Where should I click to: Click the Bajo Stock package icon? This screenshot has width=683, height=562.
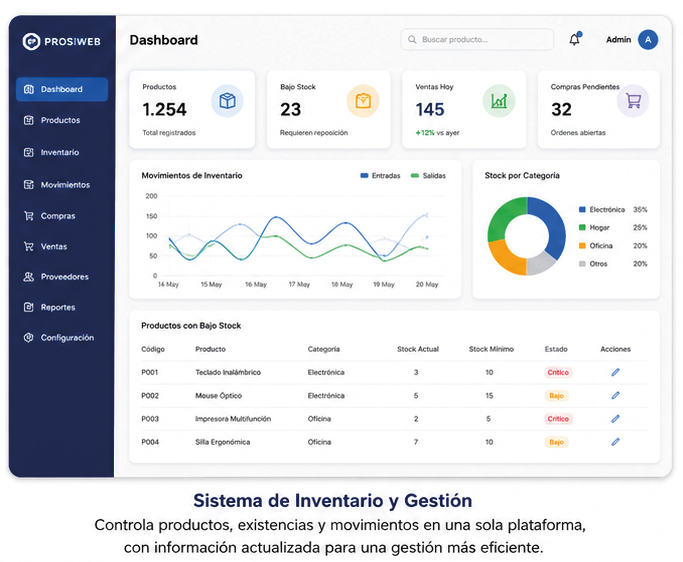pyautogui.click(x=363, y=101)
